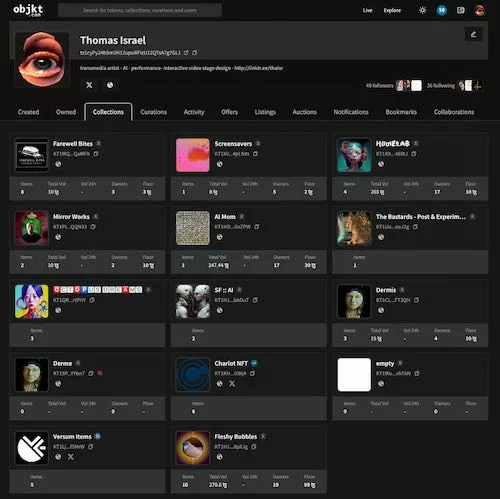500x499 pixels.
Task: Open the user avatar menu top right
Action: [x=479, y=10]
